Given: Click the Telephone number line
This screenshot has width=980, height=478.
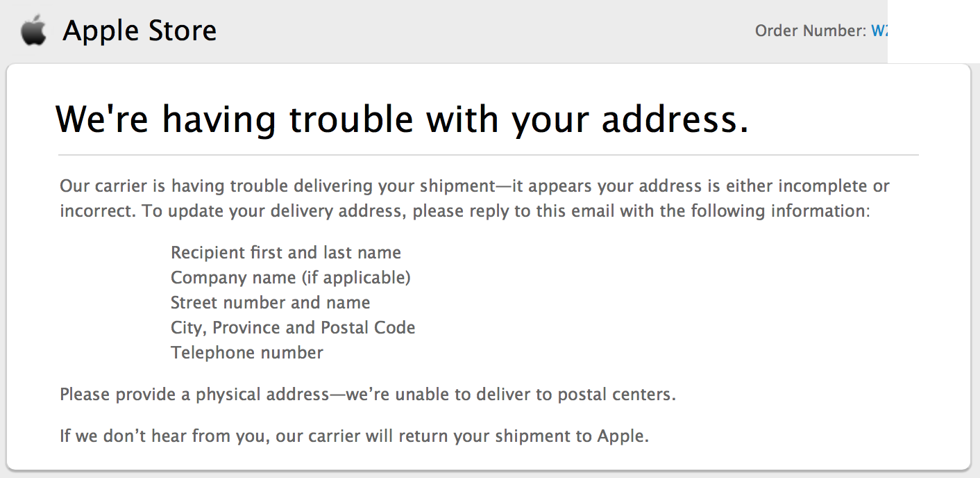Looking at the screenshot, I should [247, 352].
